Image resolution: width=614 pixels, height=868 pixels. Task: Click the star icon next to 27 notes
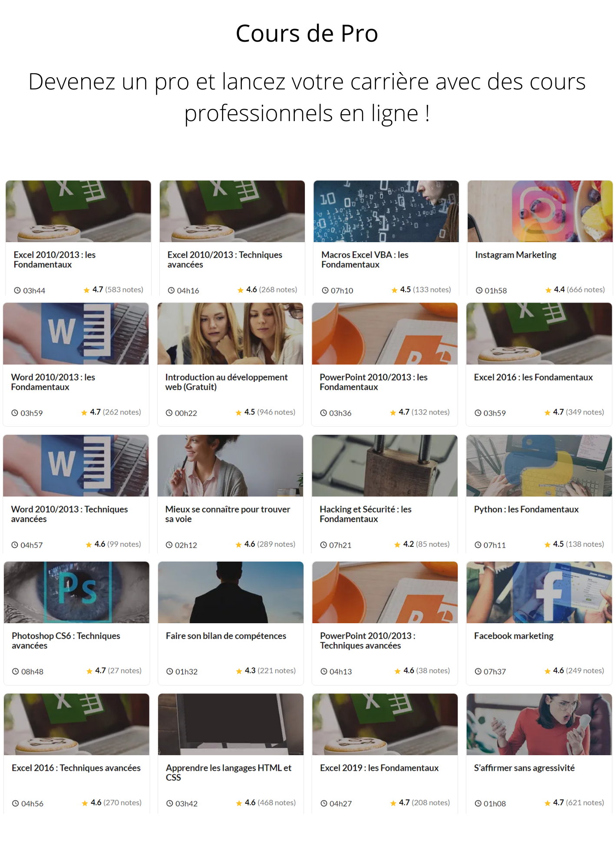89,671
